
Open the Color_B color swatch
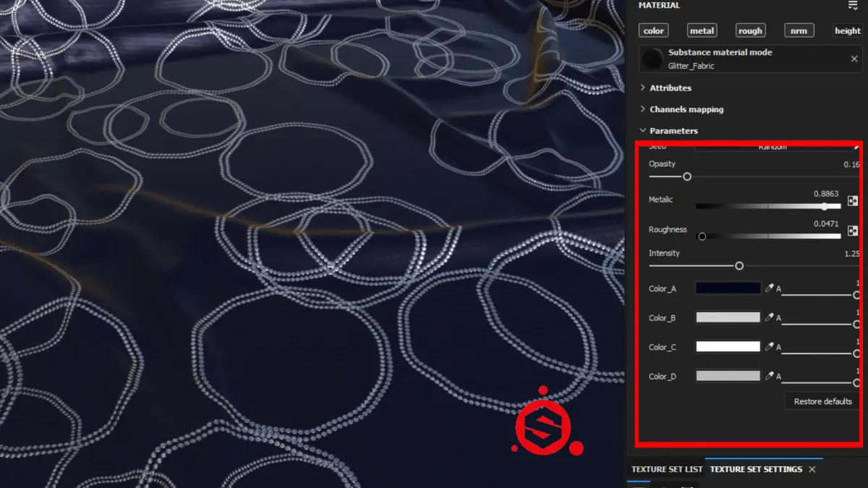coord(728,317)
